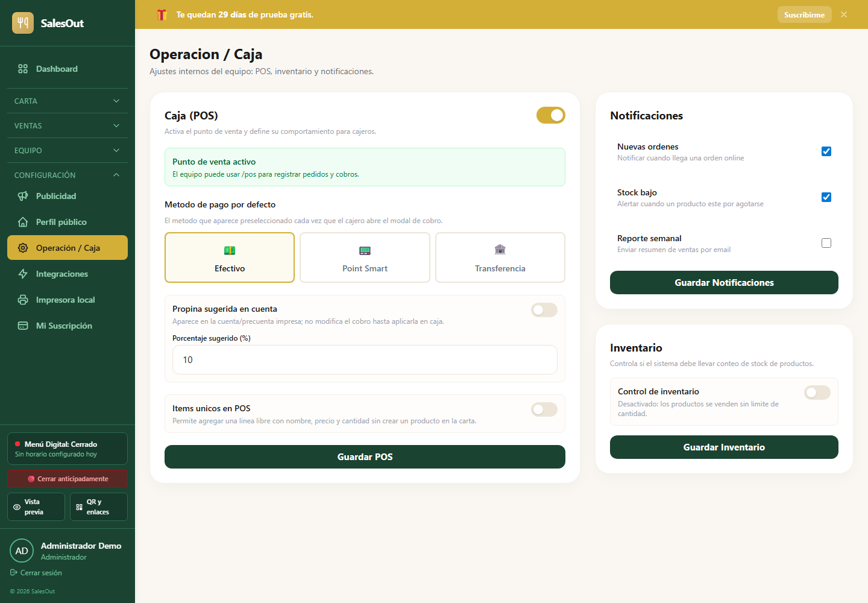This screenshot has width=868, height=603.
Task: Enable Items unicos en POS toggle
Action: [544, 409]
